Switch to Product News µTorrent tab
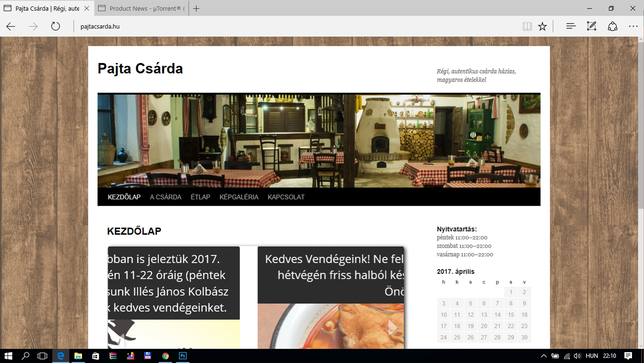This screenshot has height=363, width=644. [x=141, y=9]
